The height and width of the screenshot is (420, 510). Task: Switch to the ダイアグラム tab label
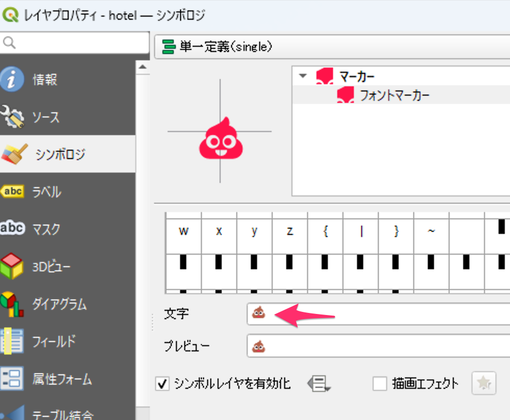(59, 304)
